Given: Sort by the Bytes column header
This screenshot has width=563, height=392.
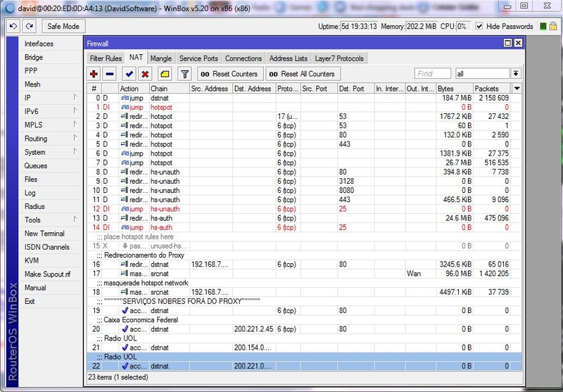Looking at the screenshot, I should pos(454,89).
